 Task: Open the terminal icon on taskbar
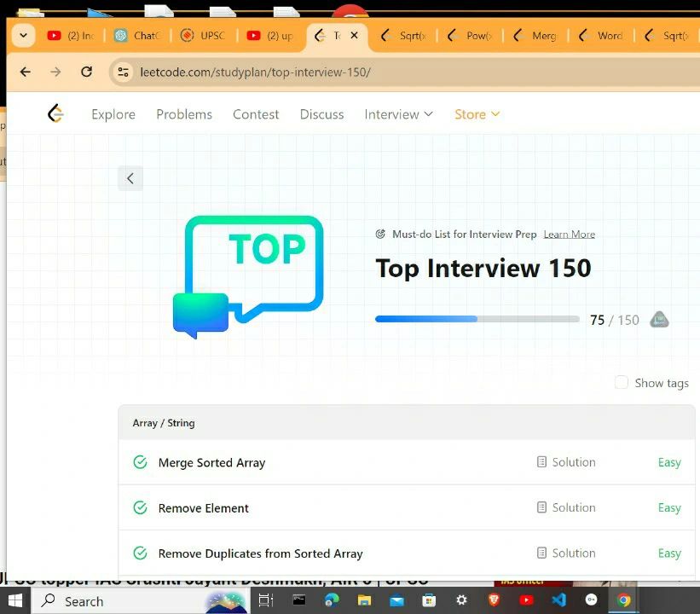click(298, 600)
